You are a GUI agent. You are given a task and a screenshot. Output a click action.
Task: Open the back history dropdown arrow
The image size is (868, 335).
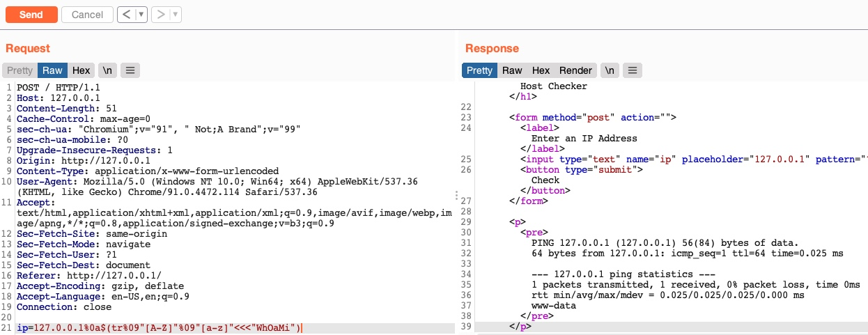141,15
